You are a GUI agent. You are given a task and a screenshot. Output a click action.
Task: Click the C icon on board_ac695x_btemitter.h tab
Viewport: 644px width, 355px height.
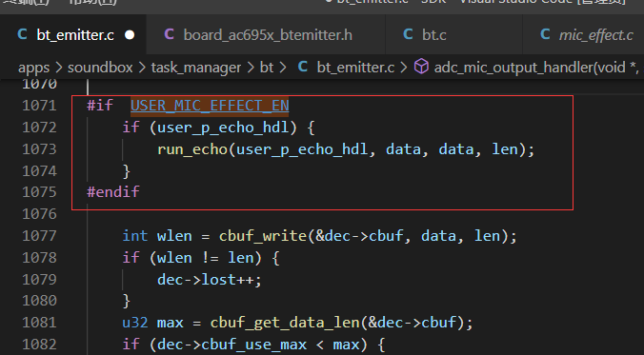[169, 34]
